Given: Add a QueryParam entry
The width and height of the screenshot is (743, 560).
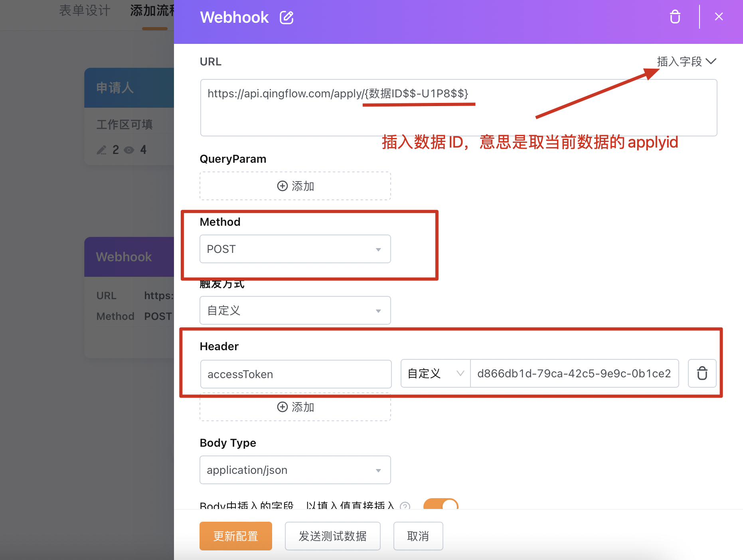Looking at the screenshot, I should point(295,186).
